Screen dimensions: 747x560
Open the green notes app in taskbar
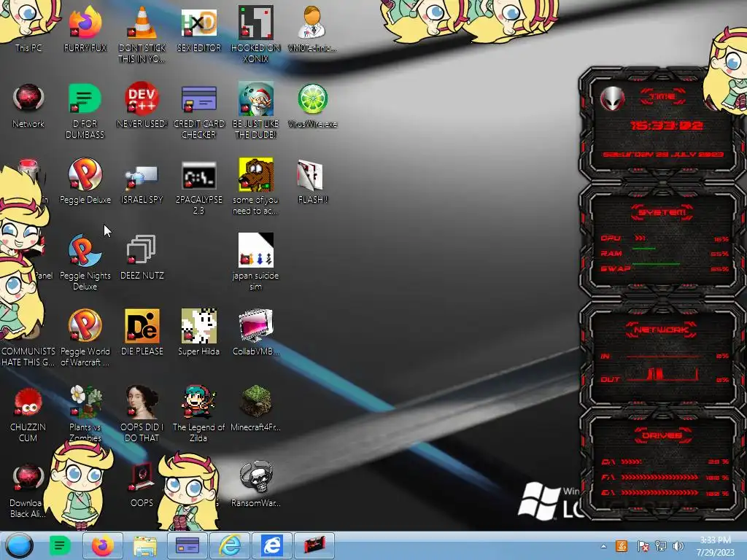pyautogui.click(x=60, y=545)
